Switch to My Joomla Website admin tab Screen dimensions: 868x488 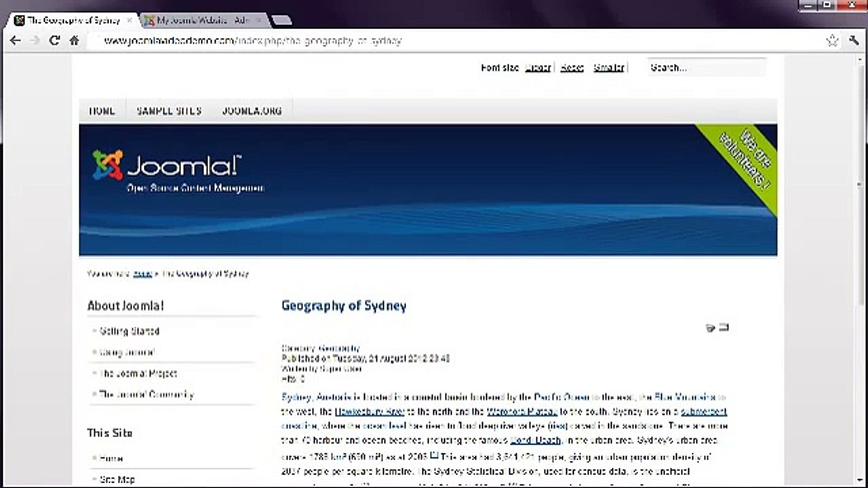pos(203,20)
